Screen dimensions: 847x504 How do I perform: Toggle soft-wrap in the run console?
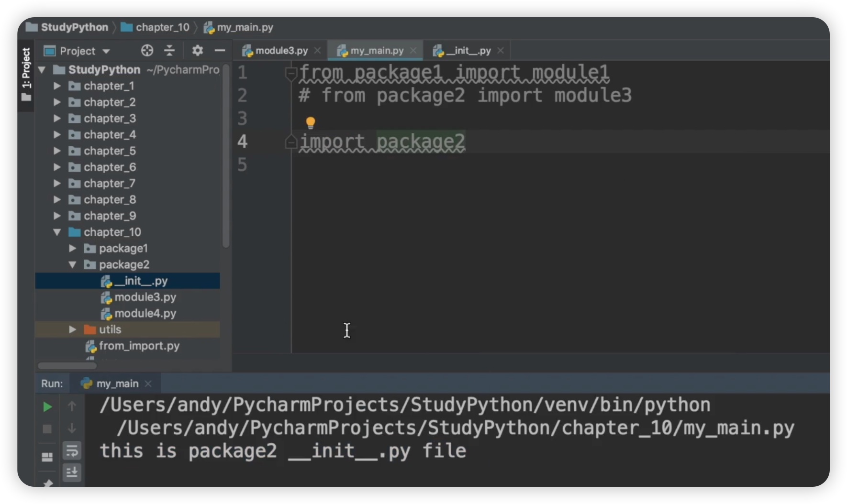click(72, 450)
